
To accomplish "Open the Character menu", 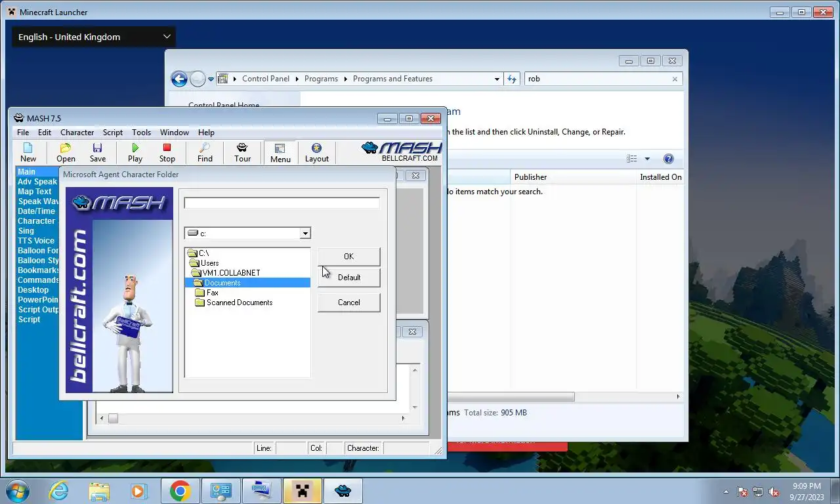I will point(77,132).
